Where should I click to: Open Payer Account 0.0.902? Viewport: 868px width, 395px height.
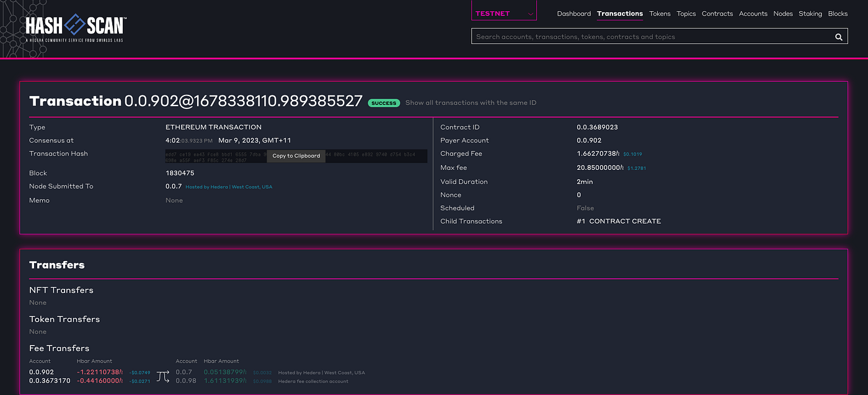point(589,140)
